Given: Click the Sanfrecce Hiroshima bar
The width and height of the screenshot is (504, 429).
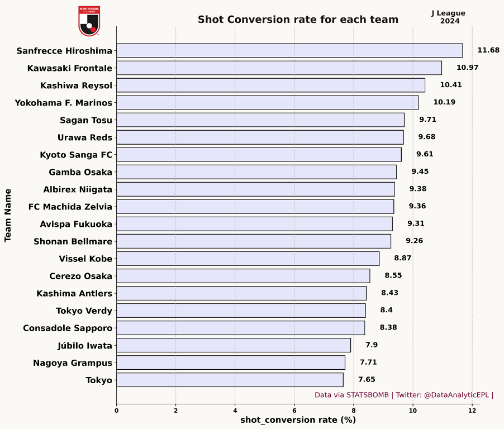Looking at the screenshot, I should (x=289, y=51).
